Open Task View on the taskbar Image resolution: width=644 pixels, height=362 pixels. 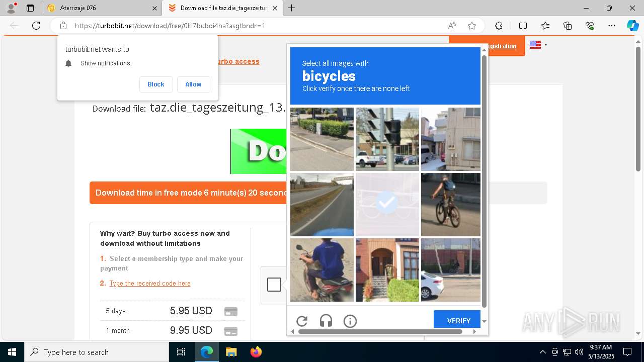[x=181, y=352]
